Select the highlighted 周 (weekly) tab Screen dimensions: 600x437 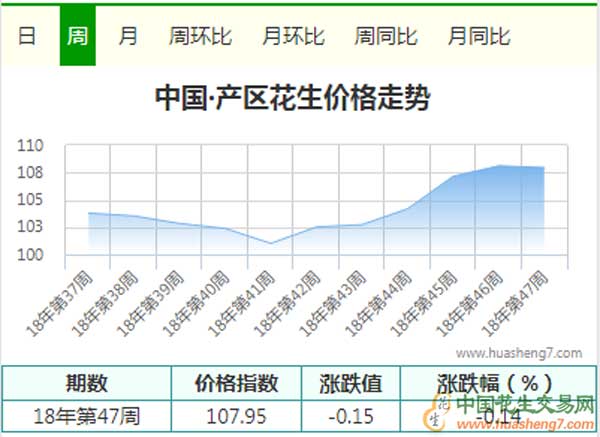coord(77,37)
